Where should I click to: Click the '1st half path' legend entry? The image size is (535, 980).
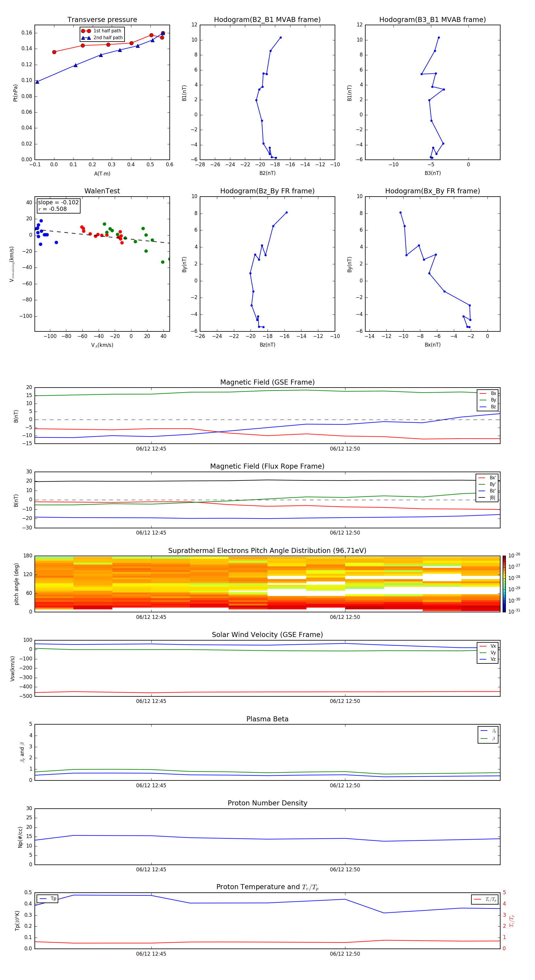tap(102, 31)
